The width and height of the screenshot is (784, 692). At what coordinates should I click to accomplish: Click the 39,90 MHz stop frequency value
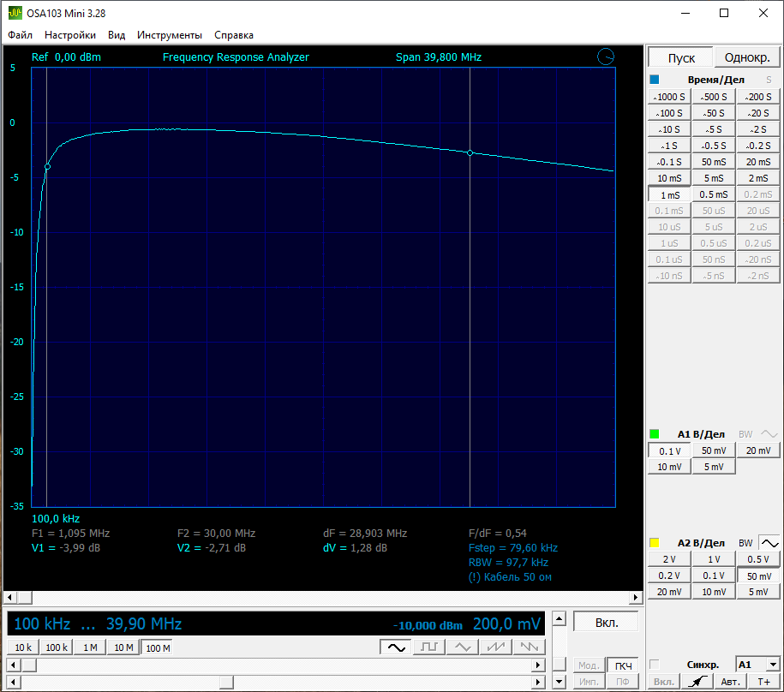(x=144, y=623)
